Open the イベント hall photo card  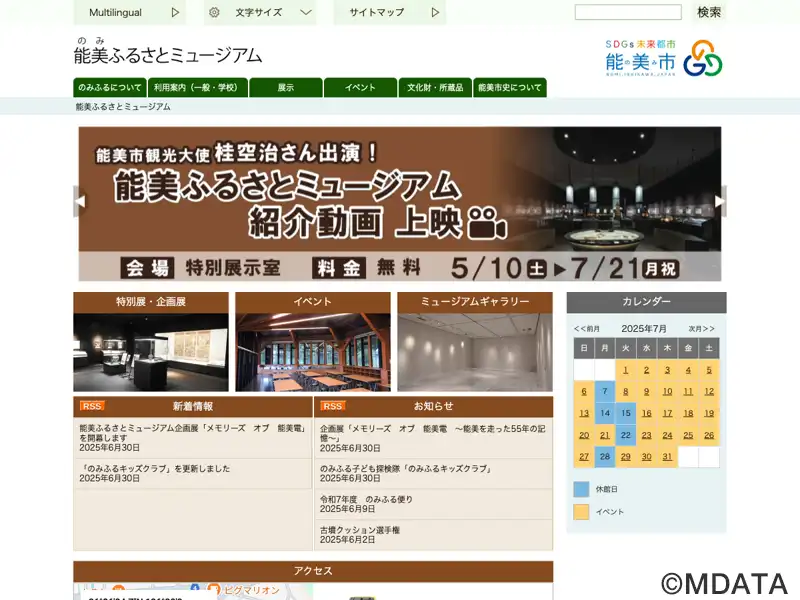click(313, 342)
